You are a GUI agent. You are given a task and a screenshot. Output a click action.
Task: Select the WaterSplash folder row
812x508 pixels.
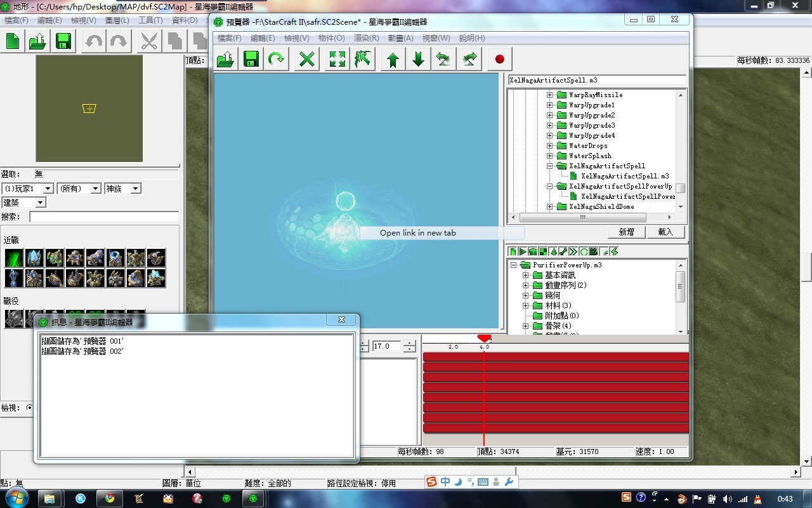pos(590,156)
